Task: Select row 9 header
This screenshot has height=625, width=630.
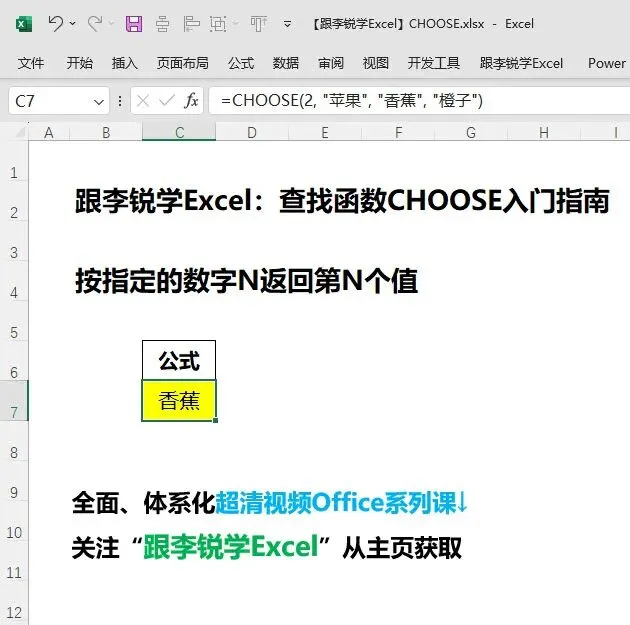Action: tap(14, 481)
